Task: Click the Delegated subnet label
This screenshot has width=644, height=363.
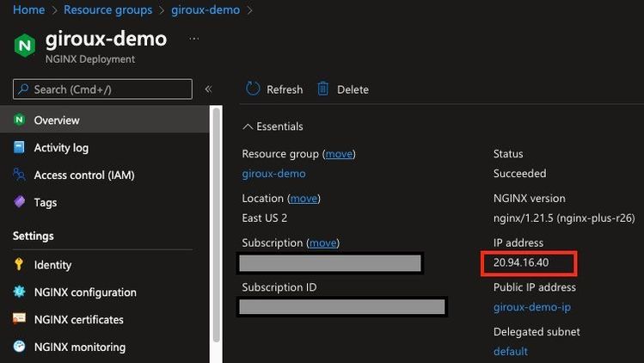Action: (537, 331)
